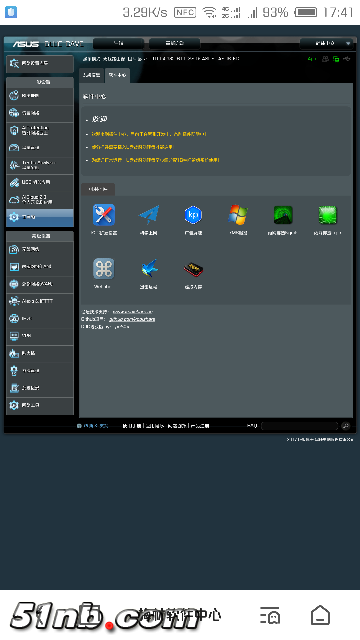Switch to the first tab above content
Screen dimensions: 360x640
[91, 75]
